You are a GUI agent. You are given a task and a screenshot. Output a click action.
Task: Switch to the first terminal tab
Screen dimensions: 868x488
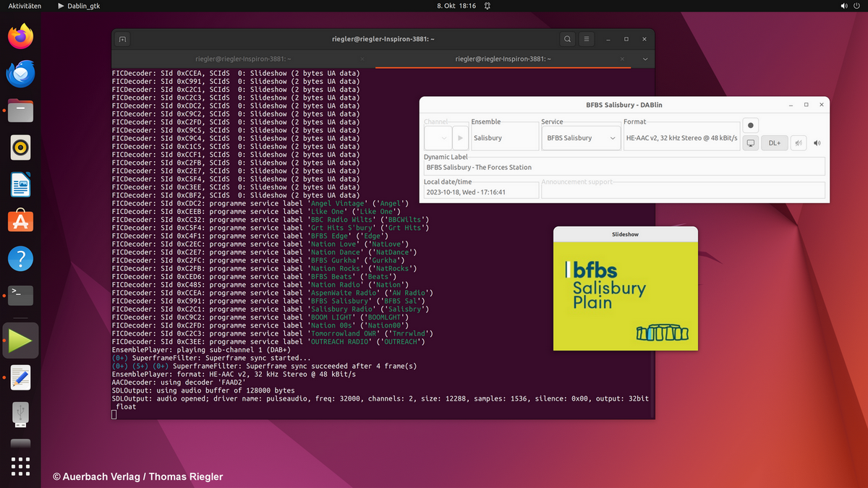click(x=243, y=59)
